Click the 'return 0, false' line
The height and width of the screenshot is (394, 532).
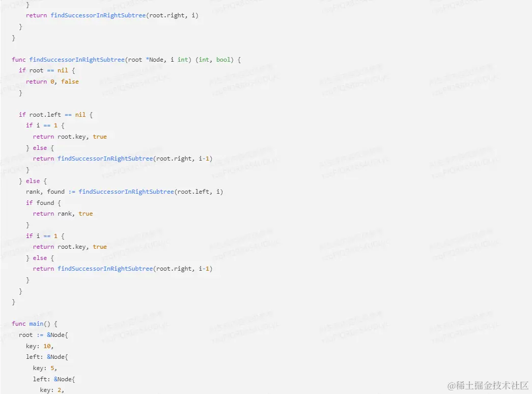(x=52, y=82)
